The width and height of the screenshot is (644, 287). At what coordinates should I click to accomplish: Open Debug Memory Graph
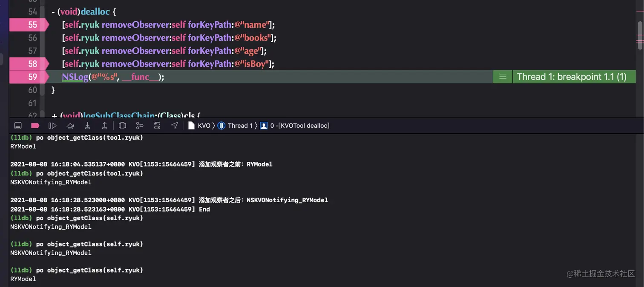click(140, 126)
